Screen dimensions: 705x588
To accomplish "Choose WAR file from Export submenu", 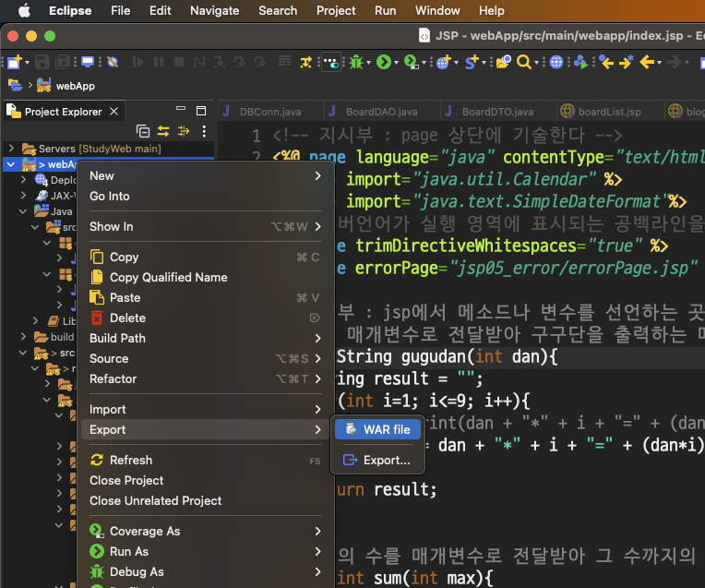I will pos(377,429).
